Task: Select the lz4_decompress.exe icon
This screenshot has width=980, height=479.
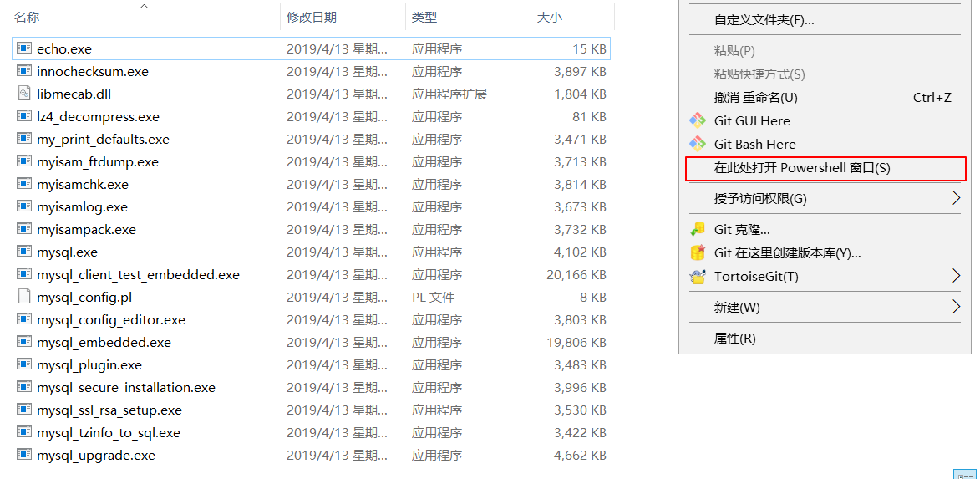Action: click(x=24, y=115)
